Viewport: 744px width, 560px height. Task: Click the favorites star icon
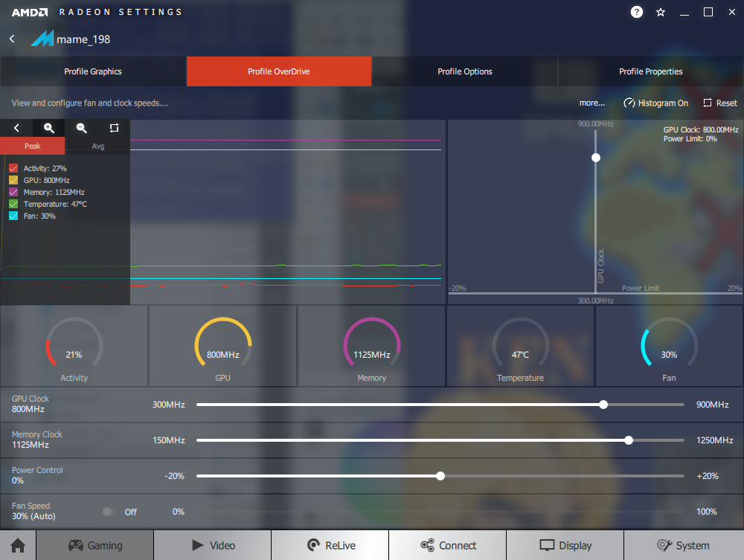point(661,12)
